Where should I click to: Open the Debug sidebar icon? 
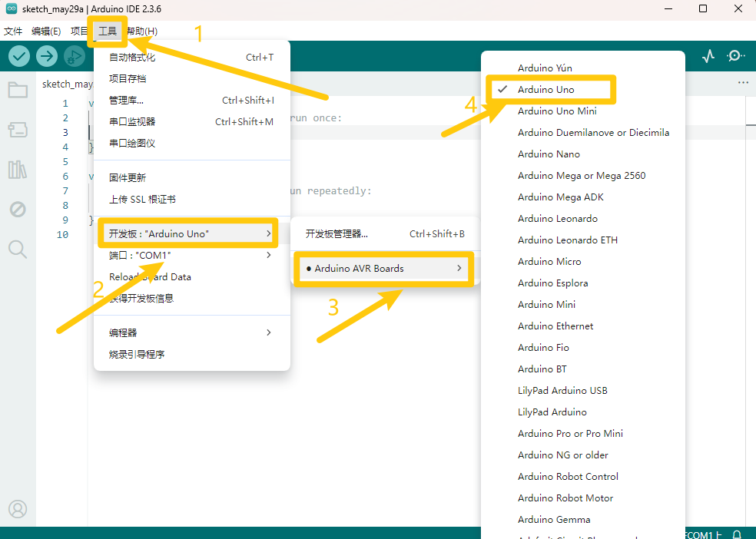[18, 209]
